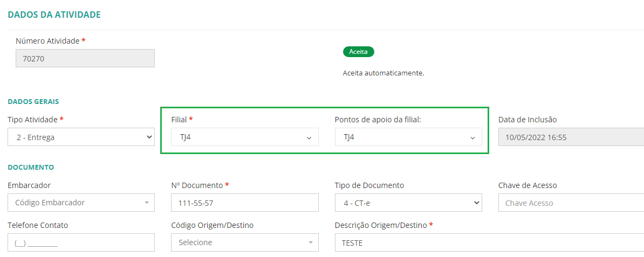Select the Descrição Origem/Destino field containing TESTE
The width and height of the screenshot is (644, 257).
pyautogui.click(x=485, y=242)
